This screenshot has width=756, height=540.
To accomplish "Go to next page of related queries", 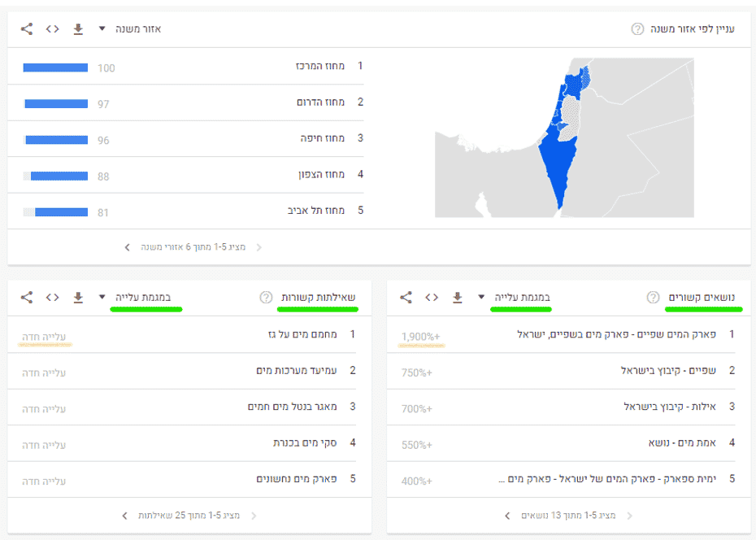I will [125, 516].
